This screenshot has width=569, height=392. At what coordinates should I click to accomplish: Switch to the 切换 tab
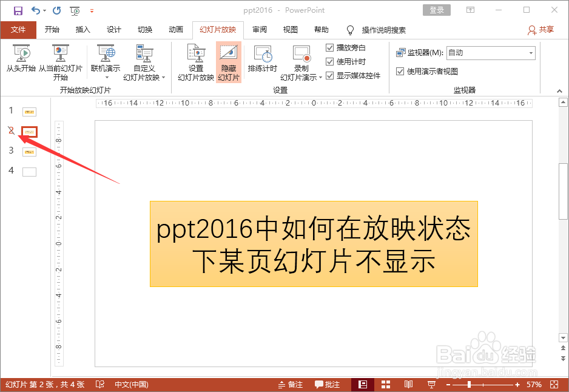(145, 30)
